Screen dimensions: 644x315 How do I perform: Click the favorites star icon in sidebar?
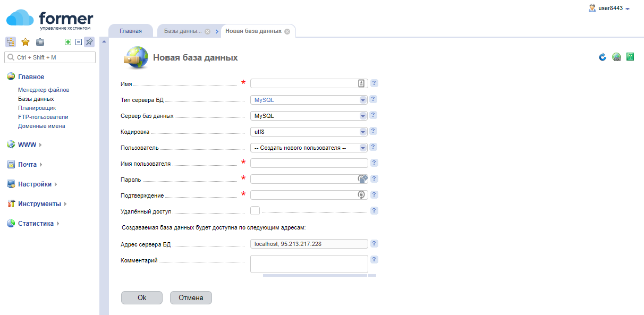25,42
